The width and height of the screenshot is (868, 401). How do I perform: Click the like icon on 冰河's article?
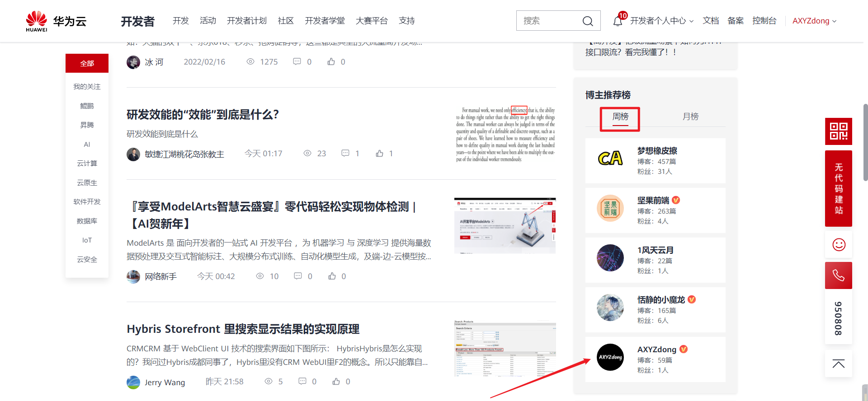point(331,61)
